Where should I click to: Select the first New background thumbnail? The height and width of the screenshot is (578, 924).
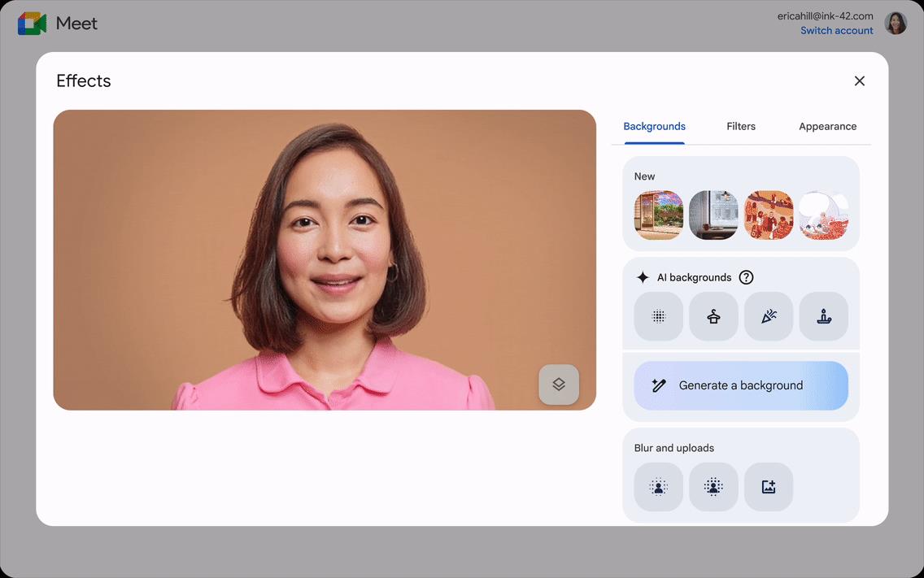(658, 215)
